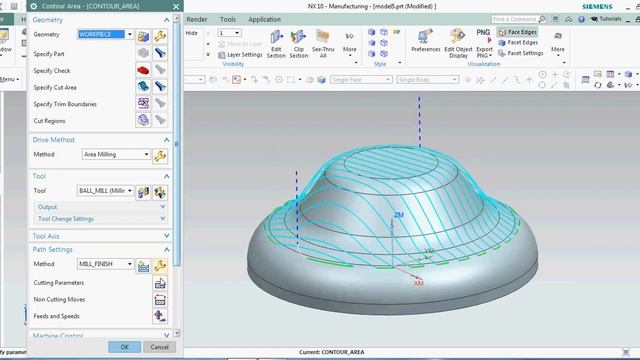Click the Cancel button
Viewport: 640px width, 360px height.
[x=159, y=347]
